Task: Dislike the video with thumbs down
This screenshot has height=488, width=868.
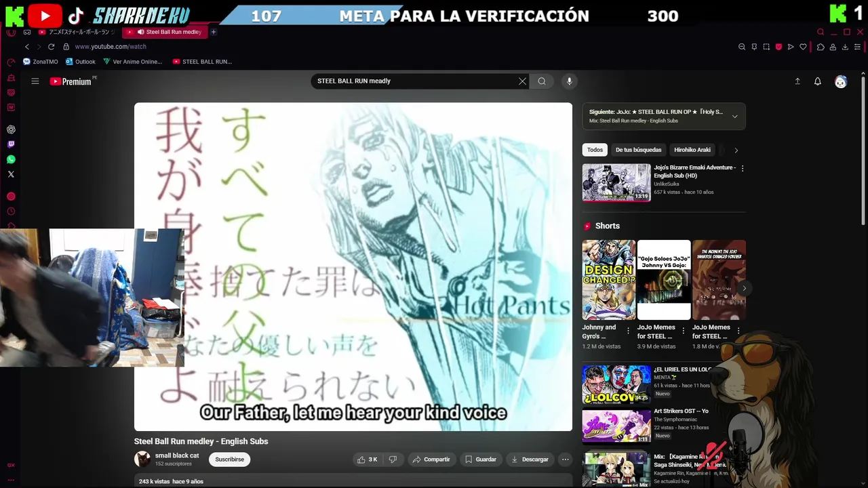Action: coord(393,460)
